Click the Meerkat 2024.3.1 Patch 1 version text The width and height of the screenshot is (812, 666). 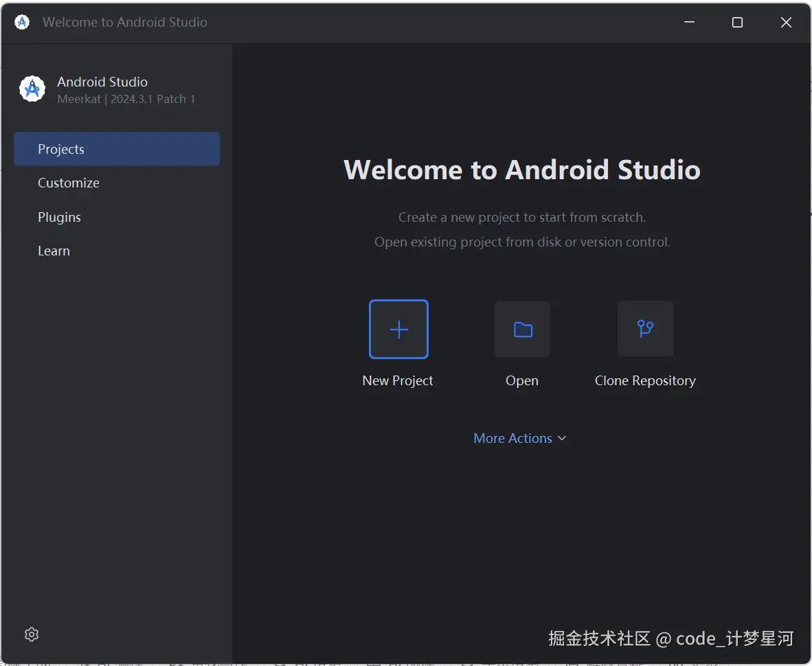126,99
